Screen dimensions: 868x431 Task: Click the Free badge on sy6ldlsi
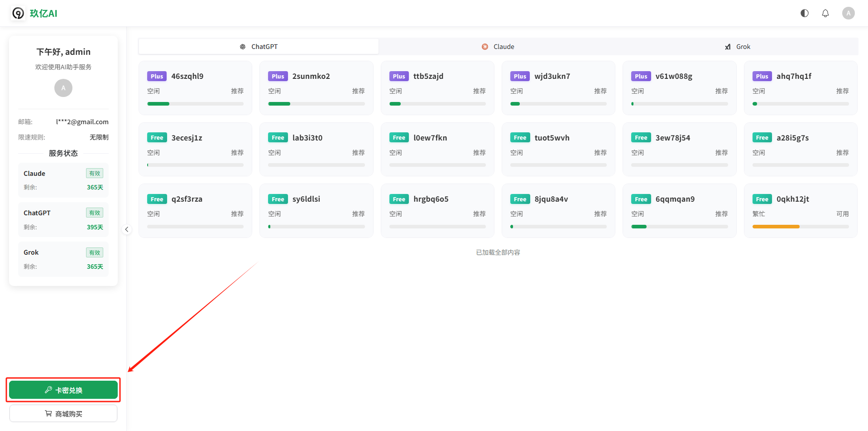278,199
